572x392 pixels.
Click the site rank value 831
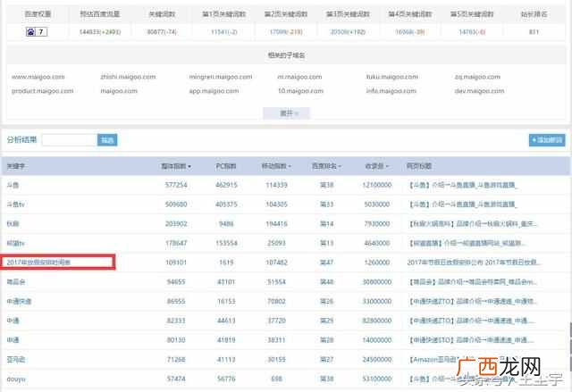534,32
